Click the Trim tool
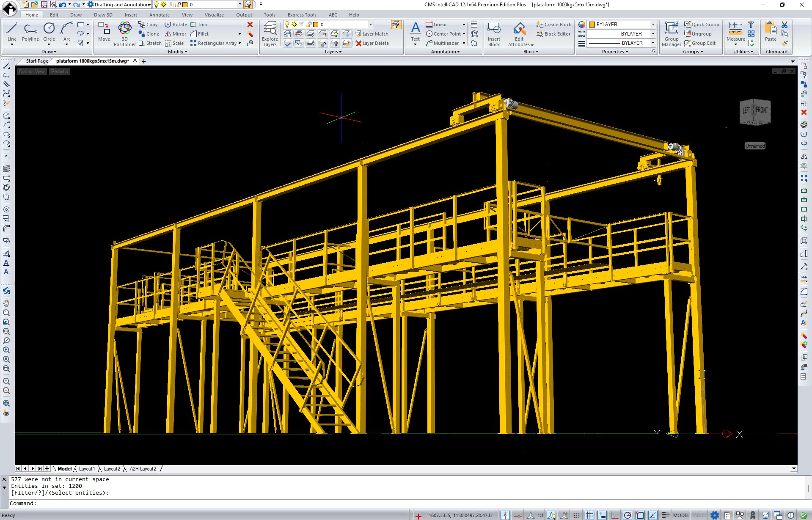 click(199, 25)
